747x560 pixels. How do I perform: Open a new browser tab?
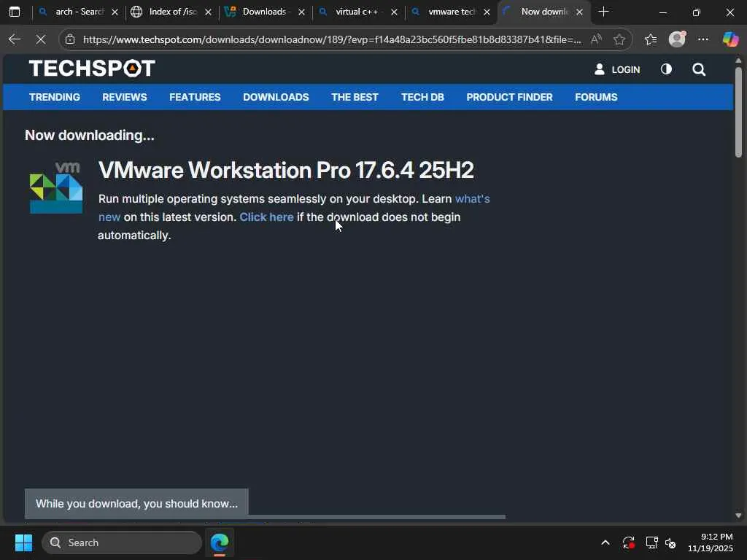603,12
